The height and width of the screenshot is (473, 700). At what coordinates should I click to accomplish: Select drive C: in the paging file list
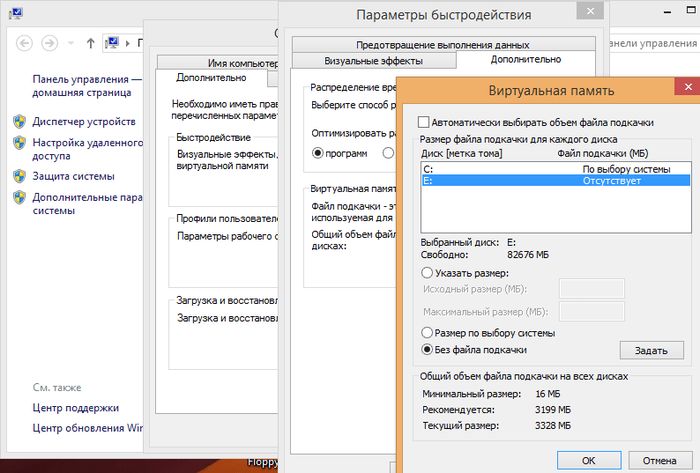click(x=500, y=169)
